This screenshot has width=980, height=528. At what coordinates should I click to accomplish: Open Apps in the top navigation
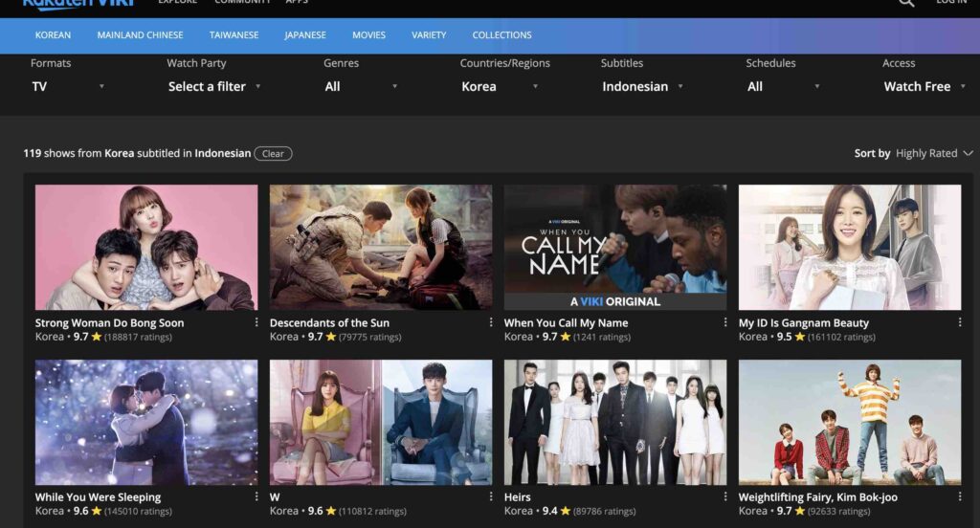[297, 2]
